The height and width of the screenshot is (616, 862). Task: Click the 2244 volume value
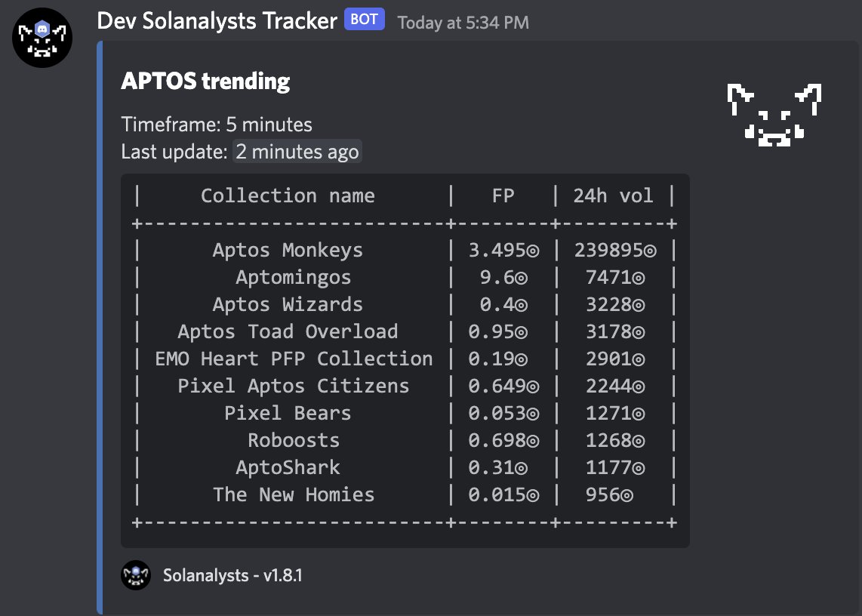coord(615,386)
